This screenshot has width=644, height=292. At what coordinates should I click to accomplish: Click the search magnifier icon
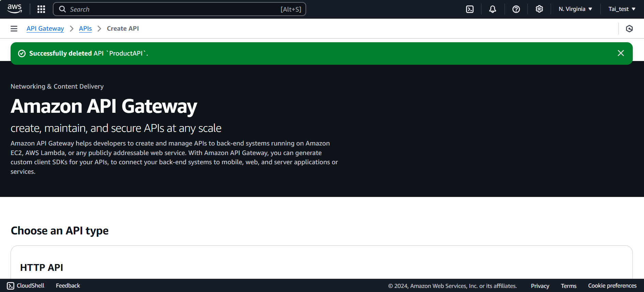[x=62, y=9]
